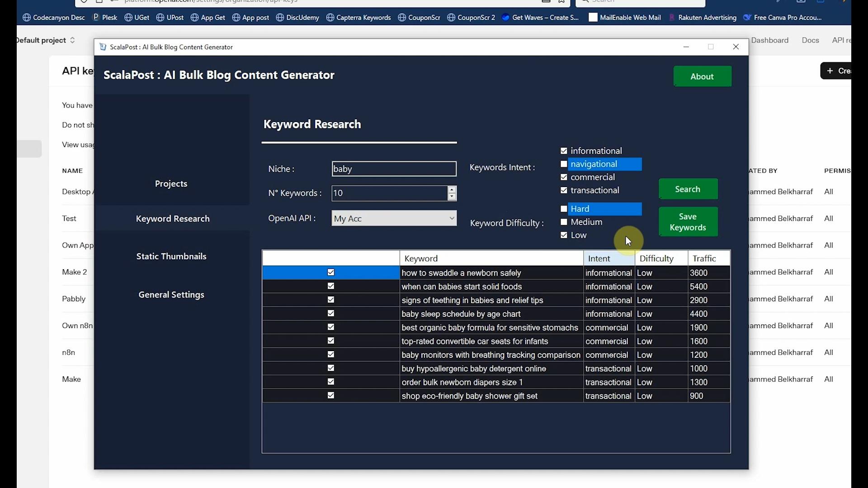This screenshot has height=488, width=868.
Task: Uncheck the 'how to swaddle a newborn safely' row
Action: (x=330, y=272)
